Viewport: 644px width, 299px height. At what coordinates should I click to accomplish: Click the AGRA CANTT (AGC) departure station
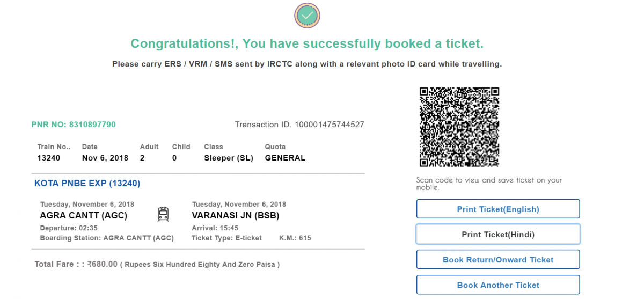click(84, 216)
